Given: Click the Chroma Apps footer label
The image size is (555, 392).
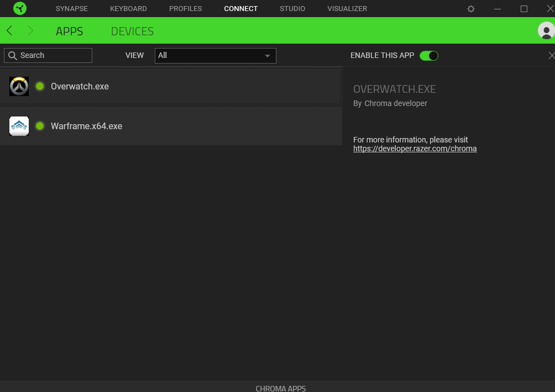Looking at the screenshot, I should click(x=281, y=388).
